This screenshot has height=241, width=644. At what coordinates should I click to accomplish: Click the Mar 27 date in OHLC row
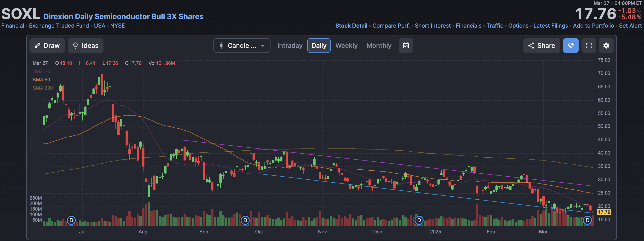[x=40, y=63]
